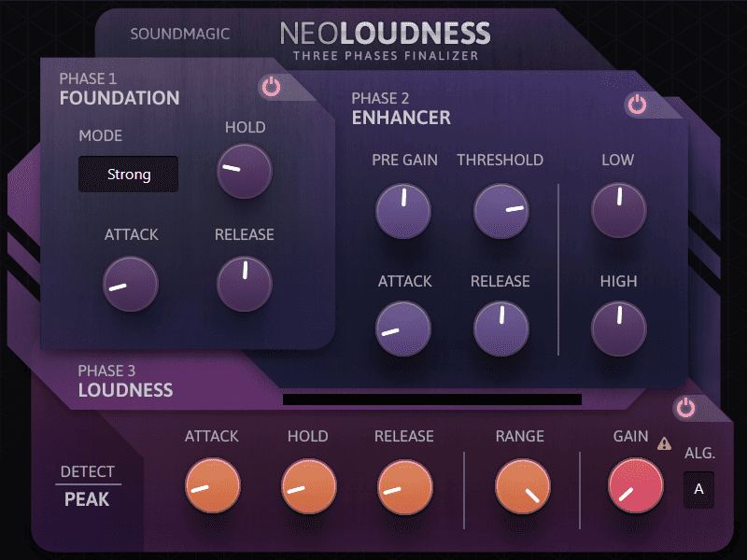
Task: Click the Foundation Release knob
Action: pyautogui.click(x=245, y=284)
